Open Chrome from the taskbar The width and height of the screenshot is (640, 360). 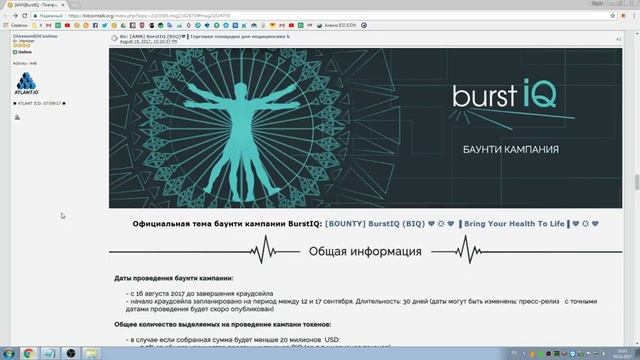pyautogui.click(x=28, y=353)
